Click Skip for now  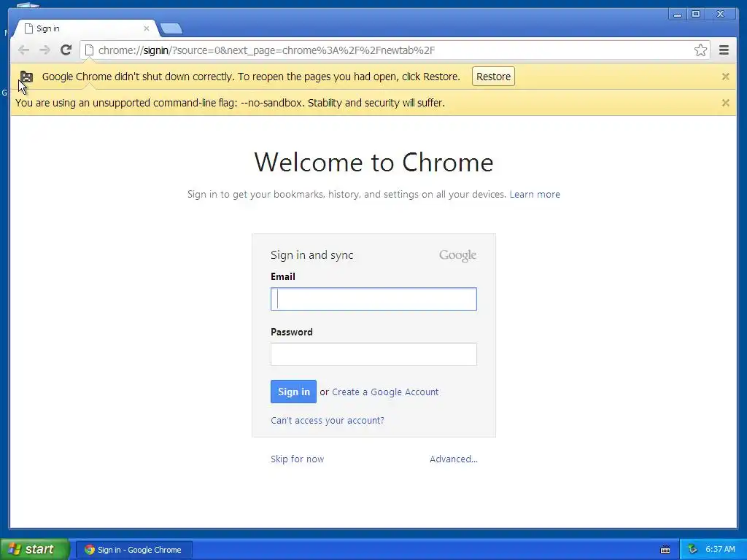[298, 459]
